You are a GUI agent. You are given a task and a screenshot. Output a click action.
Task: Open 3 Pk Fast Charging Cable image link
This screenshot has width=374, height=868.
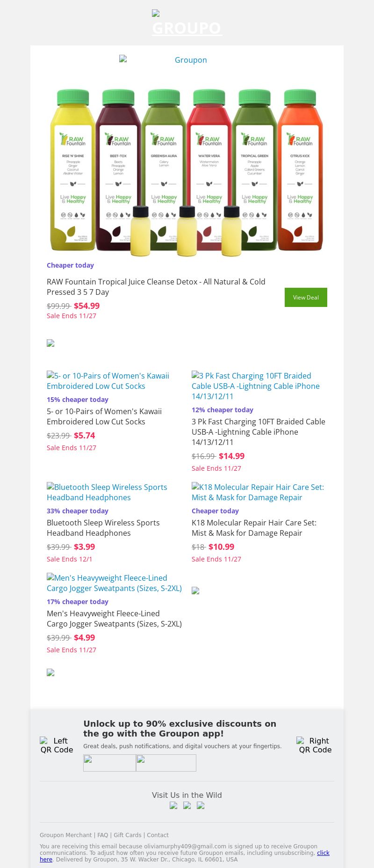(256, 386)
